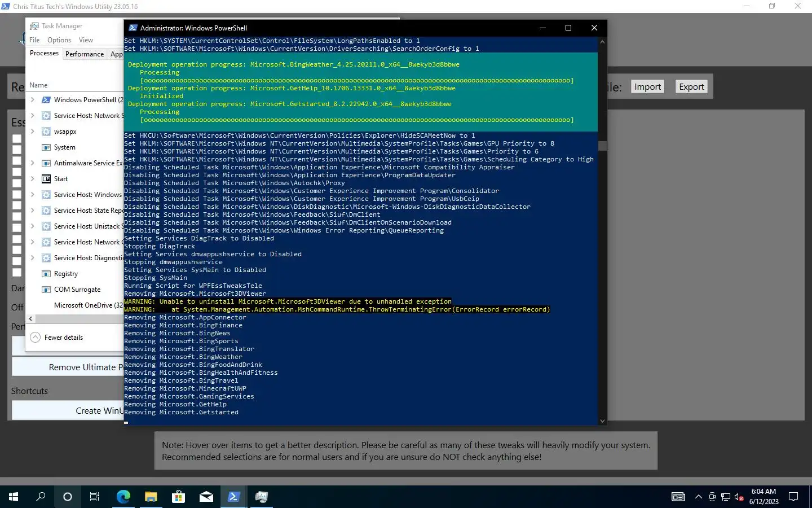Click the System process icon in Task Manager
Image resolution: width=812 pixels, height=508 pixels.
point(46,147)
